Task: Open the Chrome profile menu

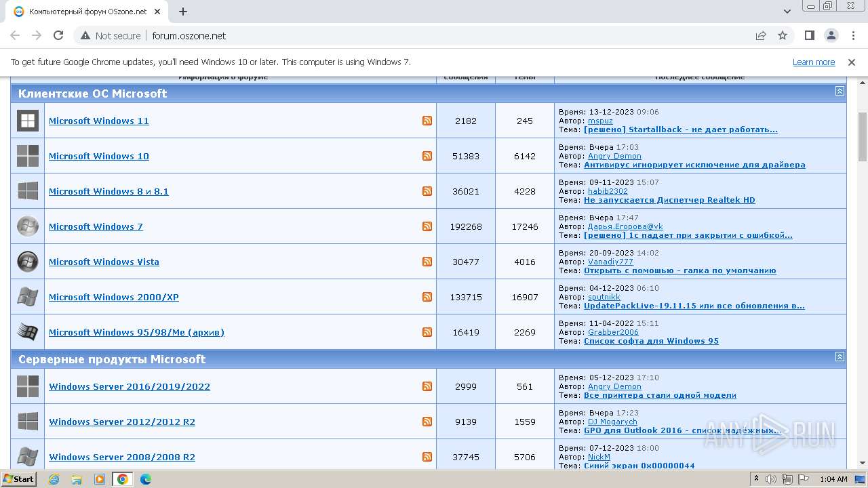Action: (831, 35)
